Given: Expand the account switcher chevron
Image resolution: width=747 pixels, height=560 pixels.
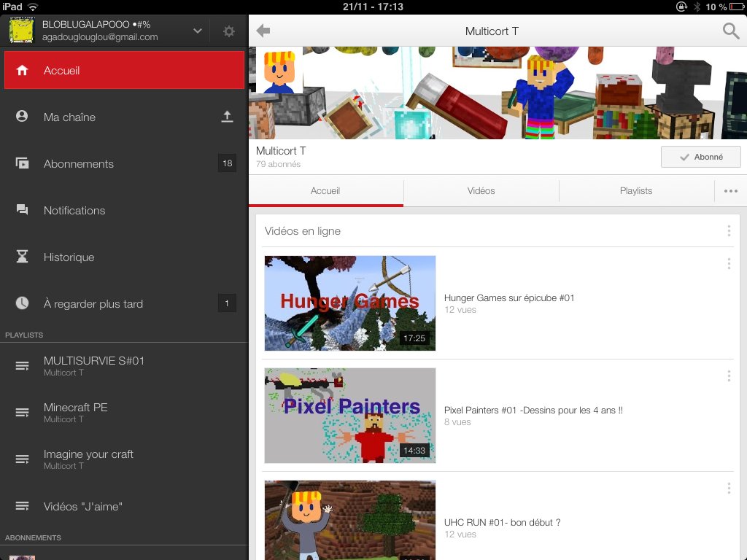Looking at the screenshot, I should click(197, 31).
